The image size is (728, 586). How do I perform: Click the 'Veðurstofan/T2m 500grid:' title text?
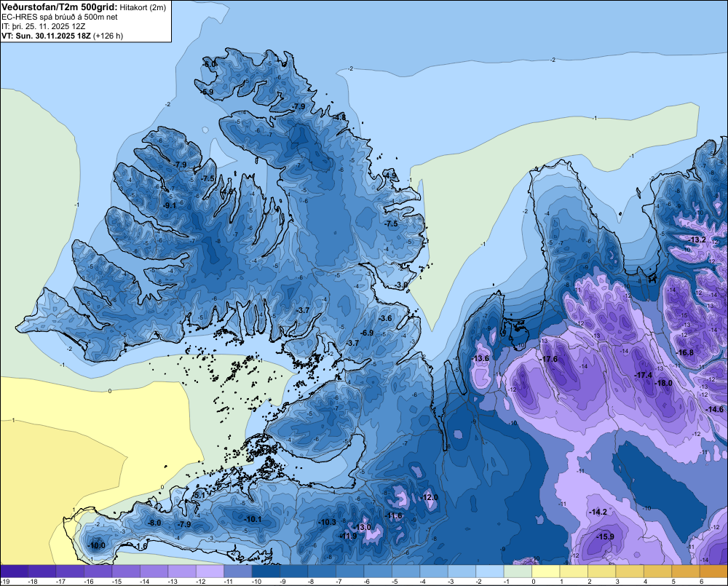pos(60,7)
